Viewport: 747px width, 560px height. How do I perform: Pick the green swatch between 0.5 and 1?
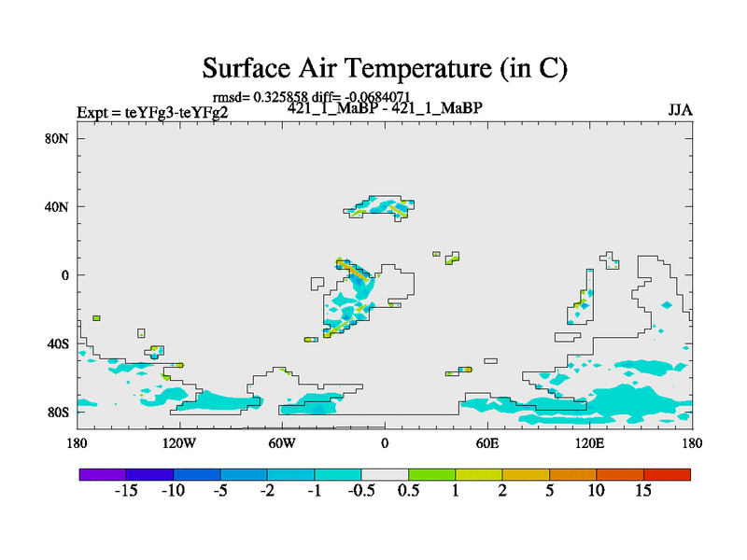(x=431, y=474)
